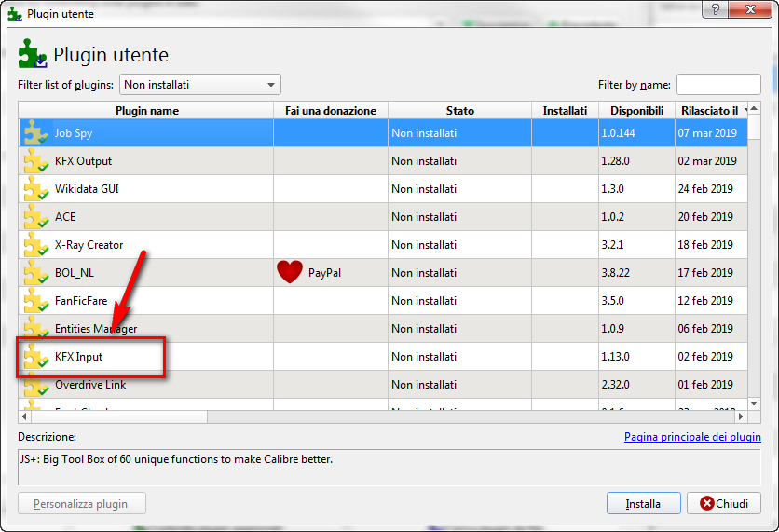Open the Filter list of plugins dropdown
This screenshot has height=532, width=779.
point(200,85)
